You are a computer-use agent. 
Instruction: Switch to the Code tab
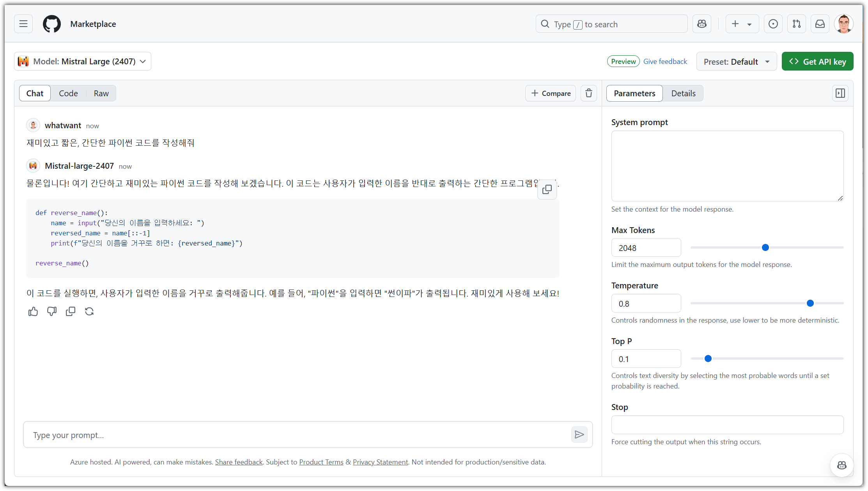click(68, 93)
